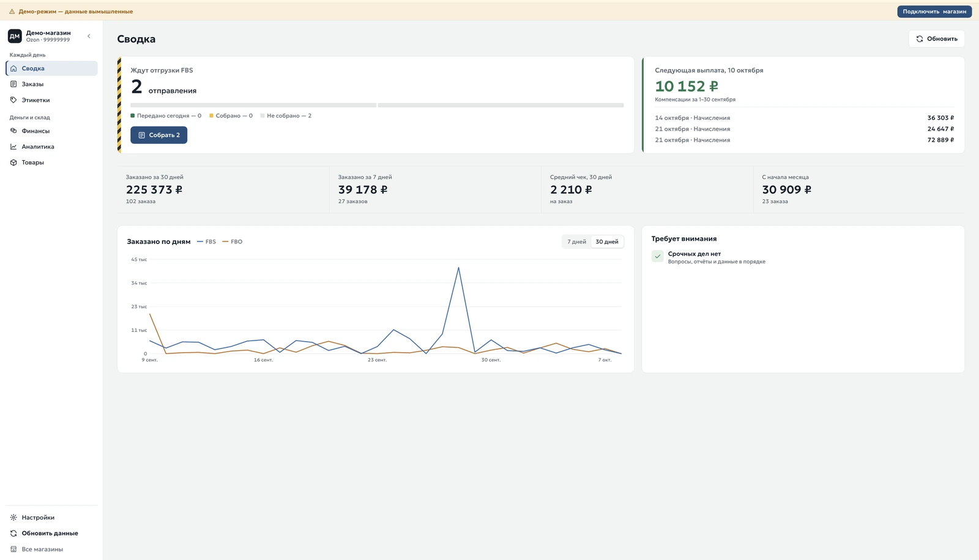The image size is (979, 560).
Task: Collapse the sidebar with the chevron
Action: [89, 36]
